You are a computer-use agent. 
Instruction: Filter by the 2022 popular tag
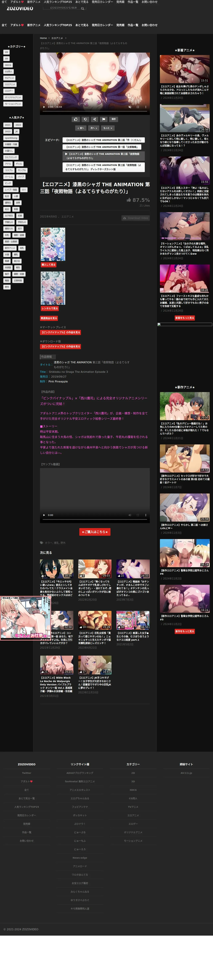[x=18, y=125]
